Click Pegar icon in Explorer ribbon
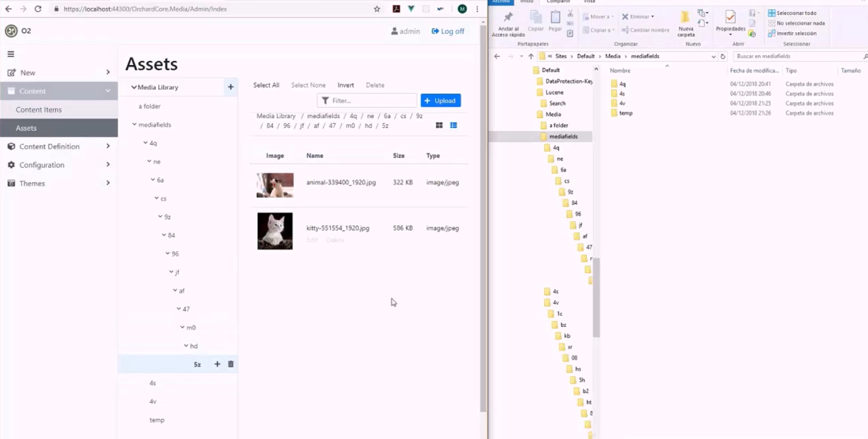This screenshot has width=868, height=439. (x=555, y=21)
